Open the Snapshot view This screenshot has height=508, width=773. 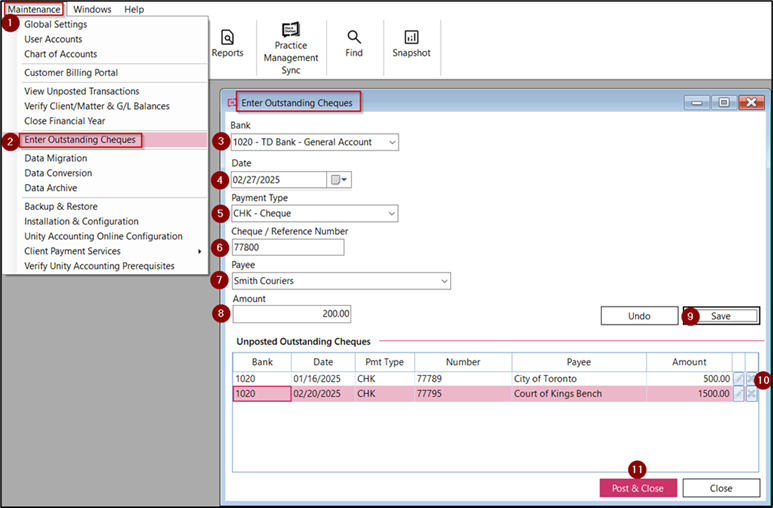pyautogui.click(x=411, y=43)
